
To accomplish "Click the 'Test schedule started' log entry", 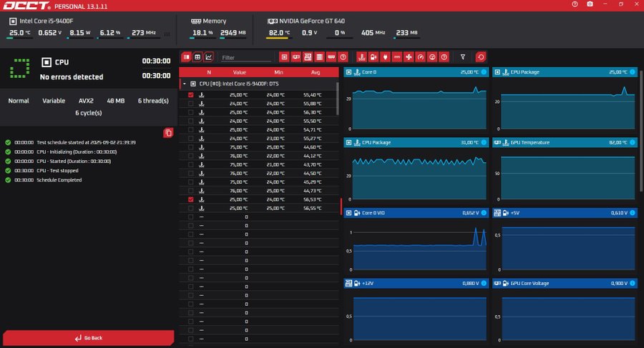I will click(x=87, y=142).
